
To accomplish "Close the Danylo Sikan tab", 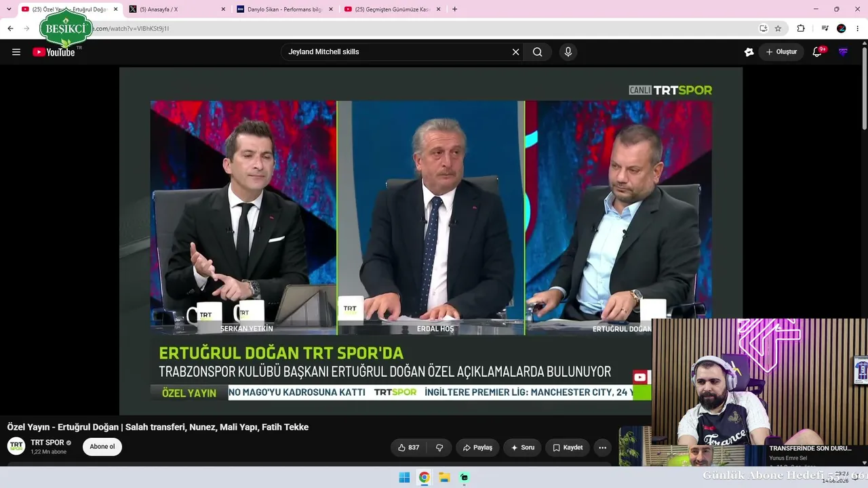I will pyautogui.click(x=331, y=9).
